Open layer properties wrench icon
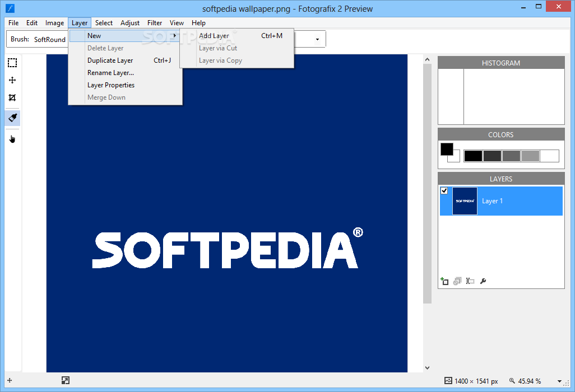 [x=483, y=281]
